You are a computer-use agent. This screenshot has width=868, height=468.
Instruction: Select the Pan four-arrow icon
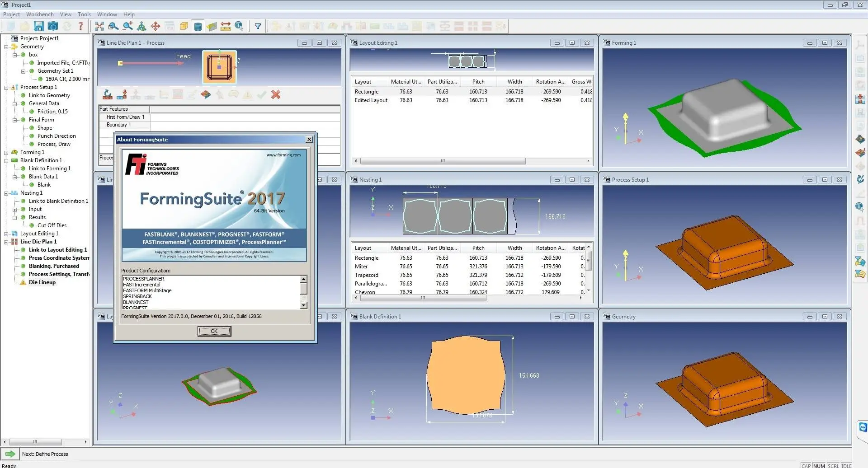pyautogui.click(x=156, y=26)
